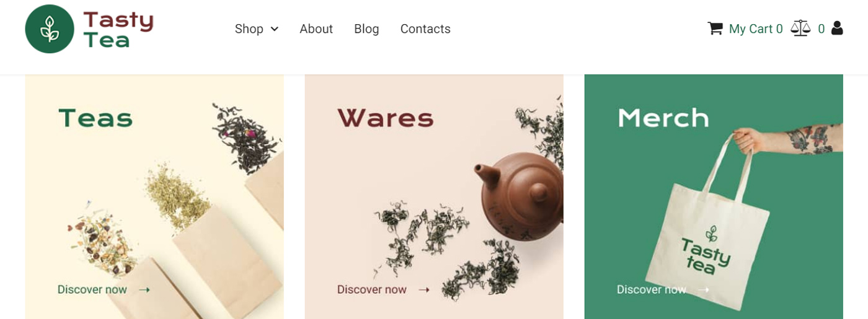Click the white arrow on Merch card

(704, 290)
